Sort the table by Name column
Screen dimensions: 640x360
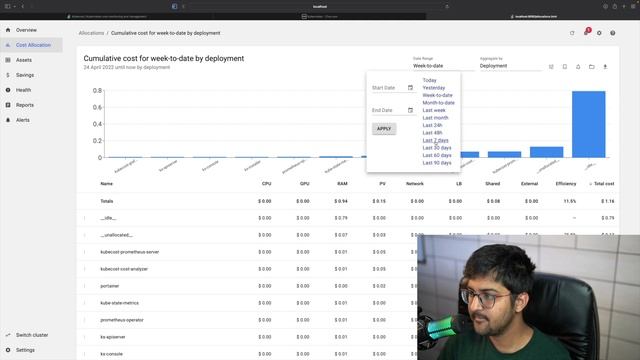point(107,184)
